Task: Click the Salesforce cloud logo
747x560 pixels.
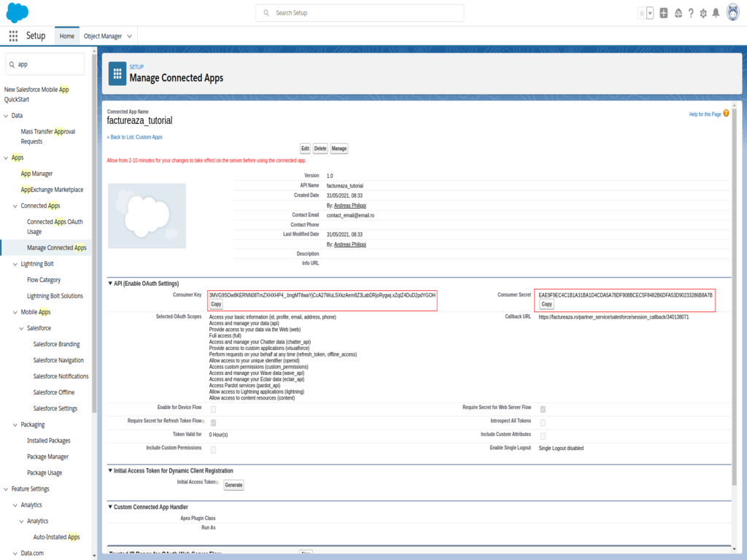Action: click(x=17, y=12)
